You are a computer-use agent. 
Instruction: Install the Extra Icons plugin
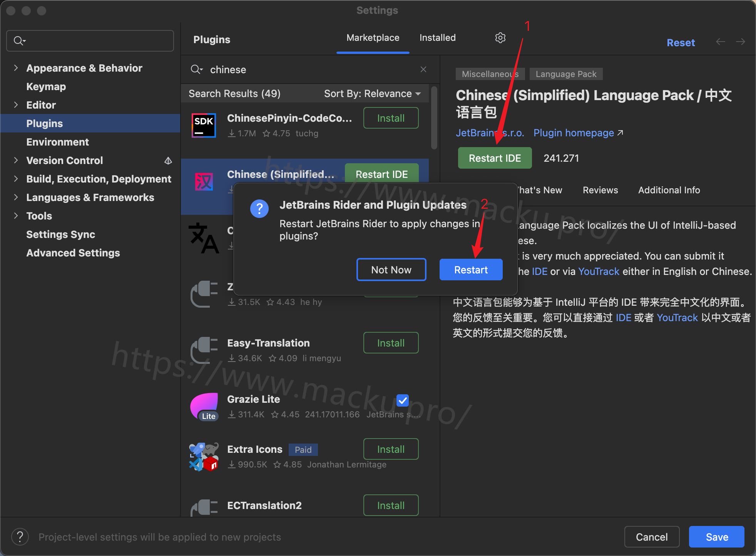coord(391,449)
